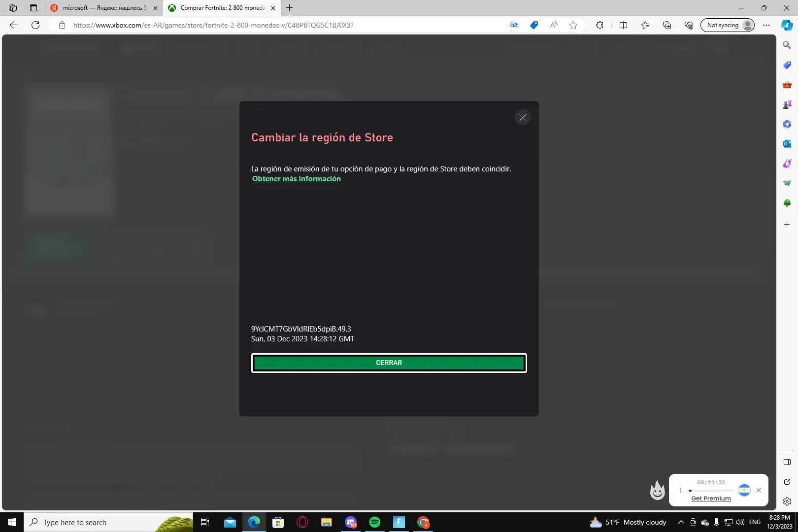Open Spotify from the taskbar
The image size is (798, 532).
coord(375,522)
